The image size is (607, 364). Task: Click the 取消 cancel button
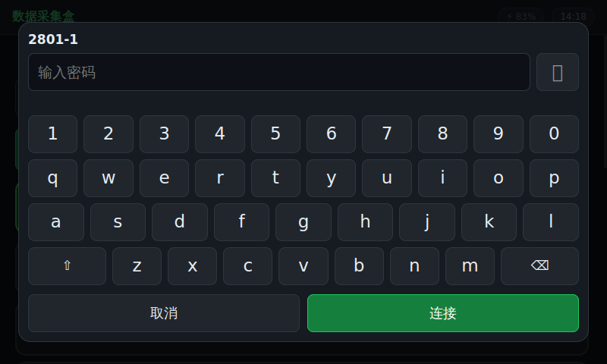coord(164,313)
